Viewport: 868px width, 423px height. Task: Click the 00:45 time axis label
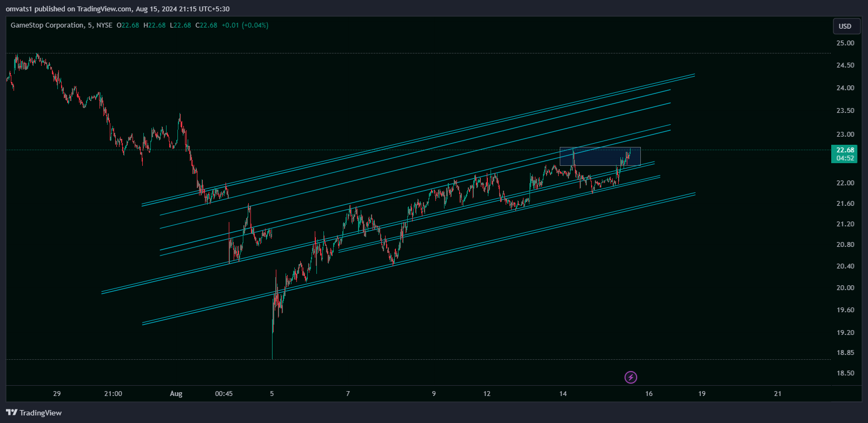click(x=224, y=394)
